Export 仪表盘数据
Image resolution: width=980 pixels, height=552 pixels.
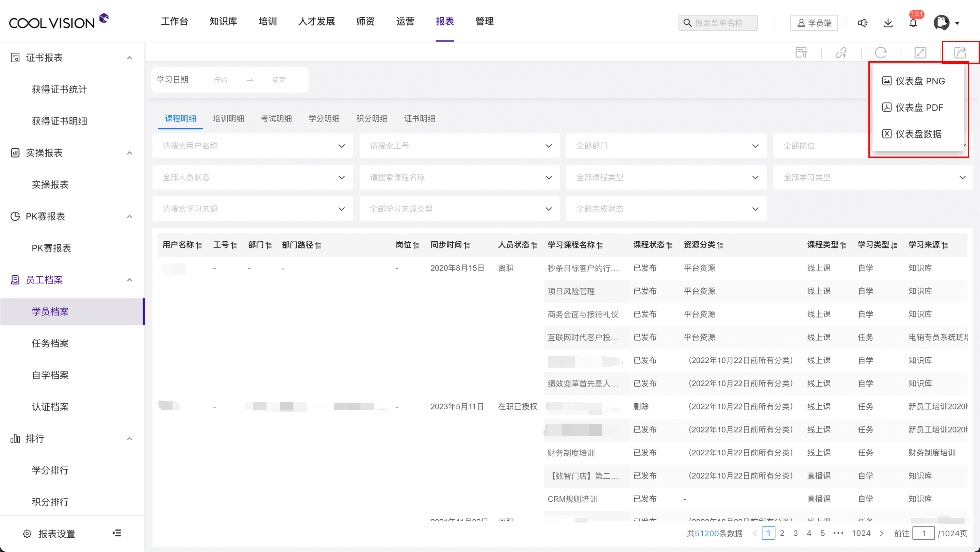[912, 134]
